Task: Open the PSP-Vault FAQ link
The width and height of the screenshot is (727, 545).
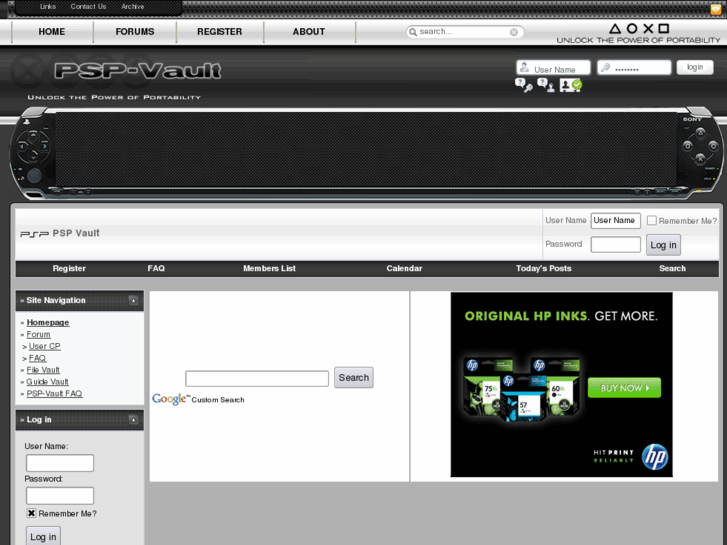Action: point(54,393)
